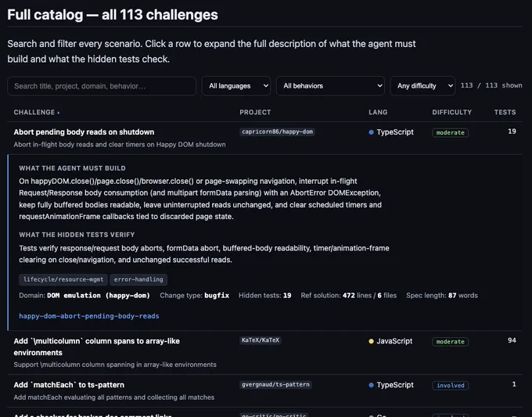Click the search title, project, domain input field
532x417 pixels.
[x=102, y=86]
